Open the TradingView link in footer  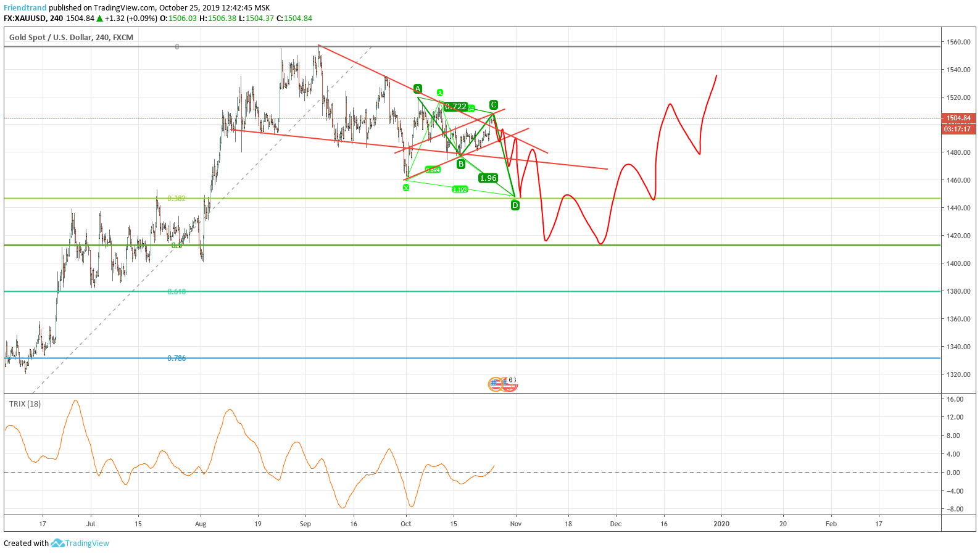click(87, 543)
